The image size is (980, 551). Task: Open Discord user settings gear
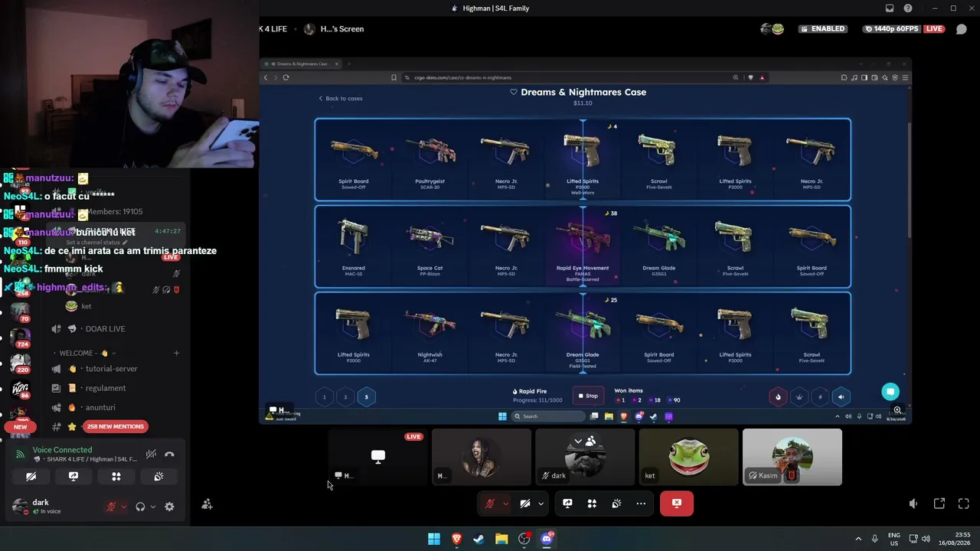click(169, 507)
